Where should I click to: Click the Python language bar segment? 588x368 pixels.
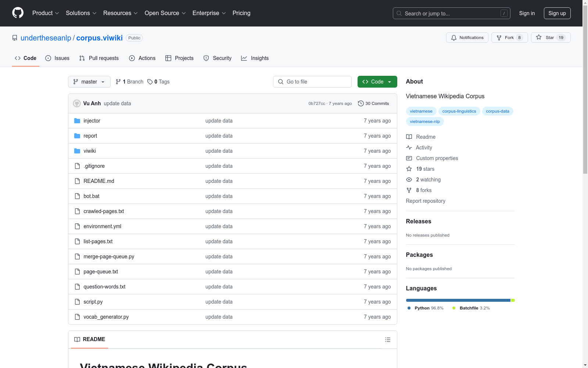(458, 300)
